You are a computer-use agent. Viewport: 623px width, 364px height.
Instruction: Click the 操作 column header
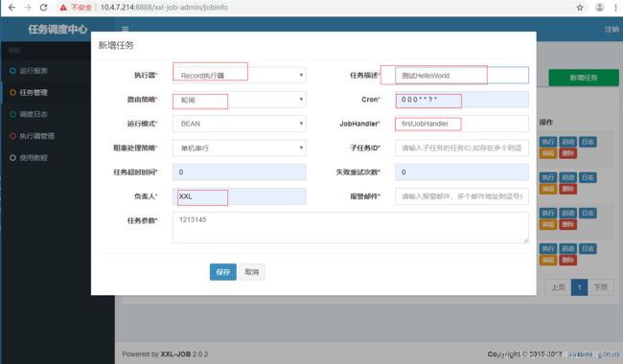point(546,123)
